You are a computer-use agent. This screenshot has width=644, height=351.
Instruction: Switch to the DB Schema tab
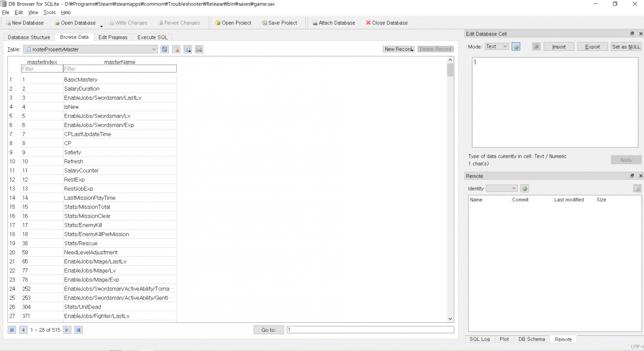click(x=531, y=339)
